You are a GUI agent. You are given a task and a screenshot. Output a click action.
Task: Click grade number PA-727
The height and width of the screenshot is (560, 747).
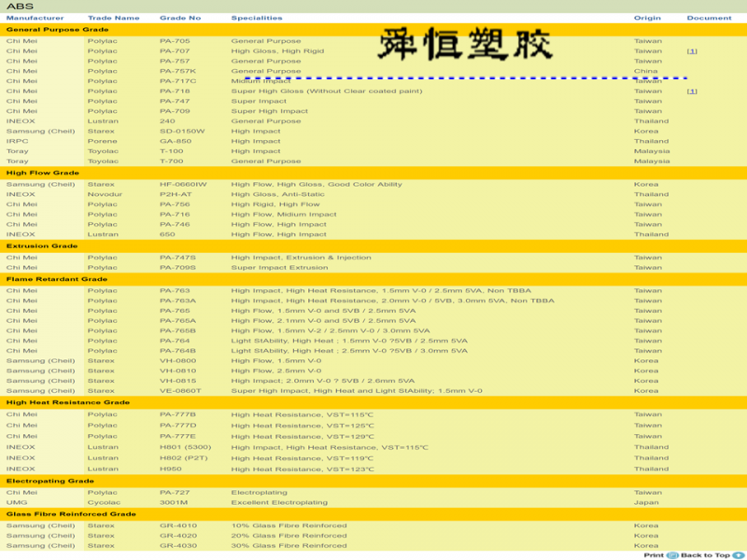tap(175, 493)
